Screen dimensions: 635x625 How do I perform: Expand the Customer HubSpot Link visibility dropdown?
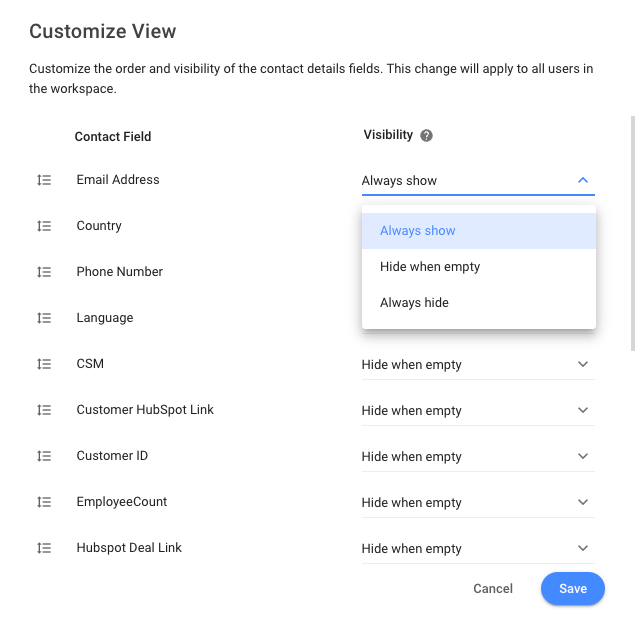point(477,411)
